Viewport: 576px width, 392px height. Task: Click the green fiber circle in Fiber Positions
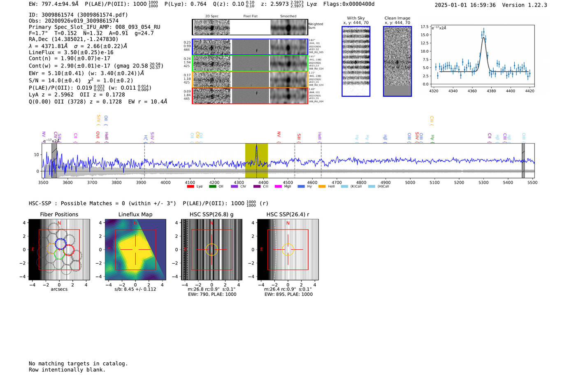[x=60, y=254]
